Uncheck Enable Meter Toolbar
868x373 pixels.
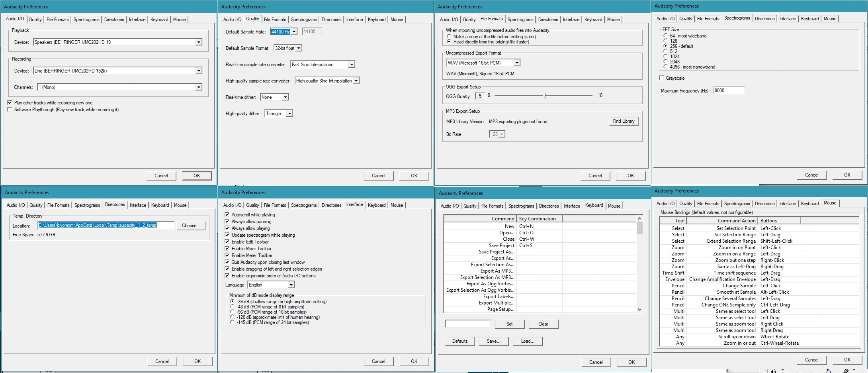227,255
